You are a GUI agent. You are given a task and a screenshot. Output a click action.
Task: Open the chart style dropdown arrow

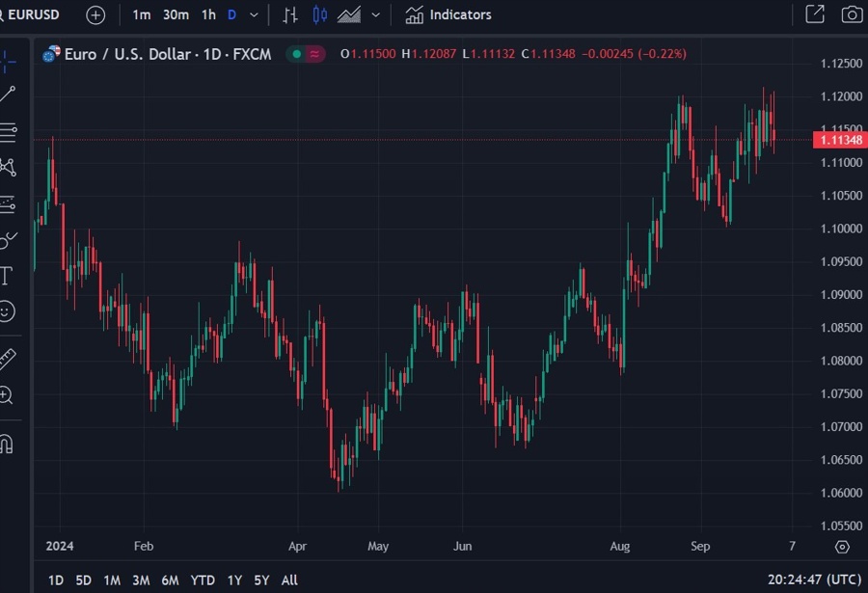pyautogui.click(x=375, y=14)
